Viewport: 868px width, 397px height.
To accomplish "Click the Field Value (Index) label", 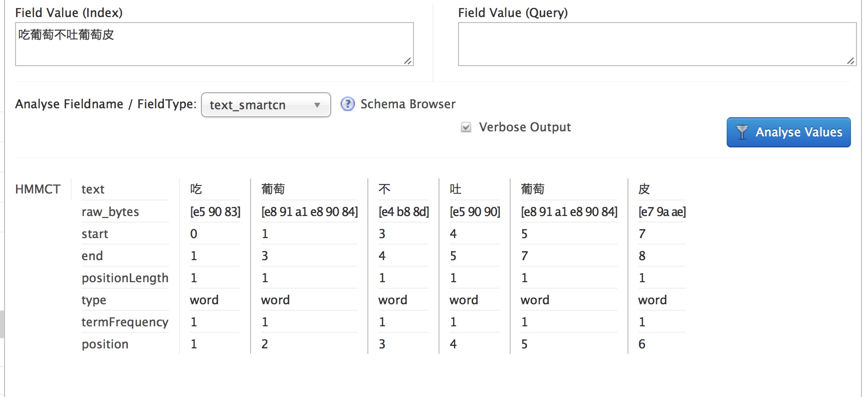I will (69, 13).
